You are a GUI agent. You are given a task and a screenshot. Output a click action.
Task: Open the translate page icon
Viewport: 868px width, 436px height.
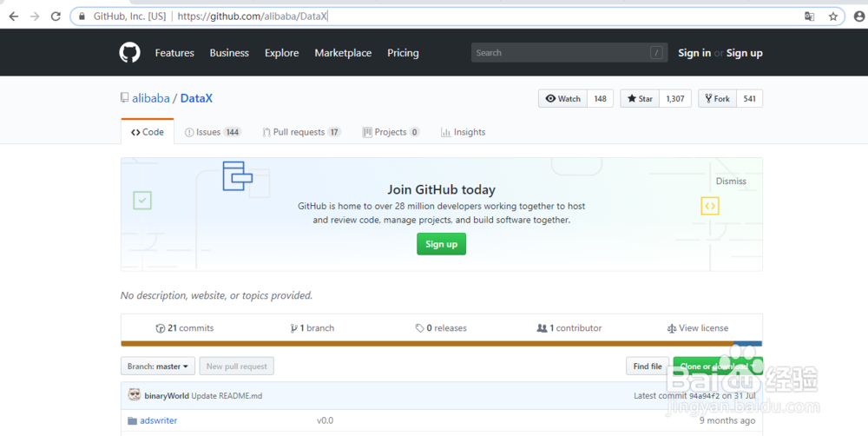pyautogui.click(x=809, y=17)
